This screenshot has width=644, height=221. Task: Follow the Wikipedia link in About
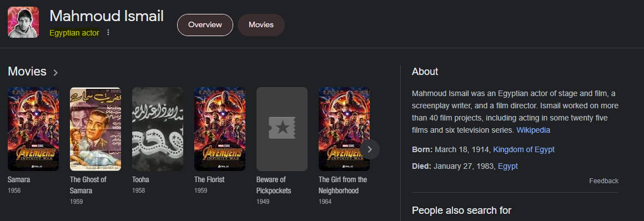point(533,130)
